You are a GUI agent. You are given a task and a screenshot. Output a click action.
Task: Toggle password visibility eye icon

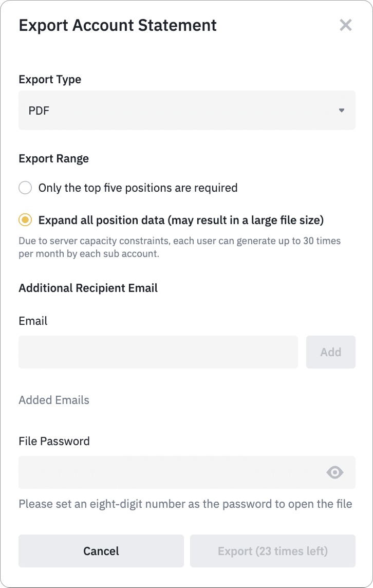(335, 472)
